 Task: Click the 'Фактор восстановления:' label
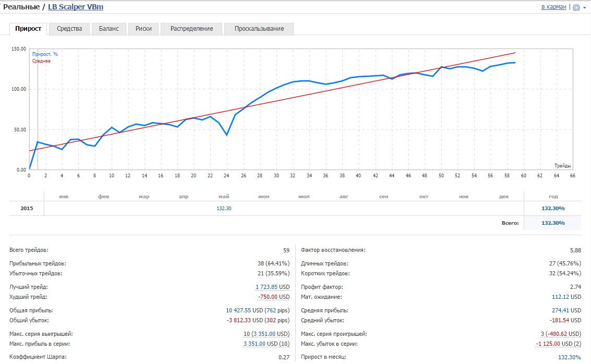point(333,250)
